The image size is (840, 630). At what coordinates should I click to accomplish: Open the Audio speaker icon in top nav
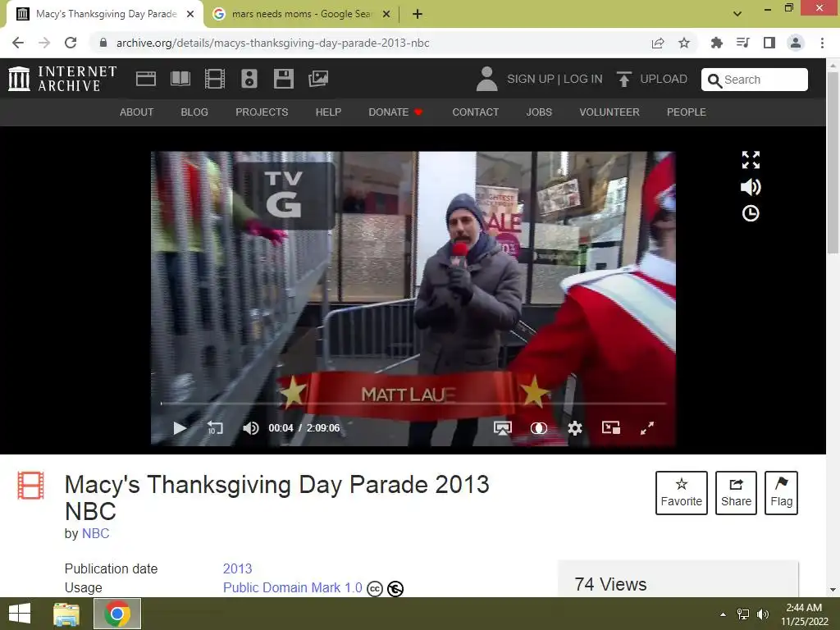(x=249, y=79)
